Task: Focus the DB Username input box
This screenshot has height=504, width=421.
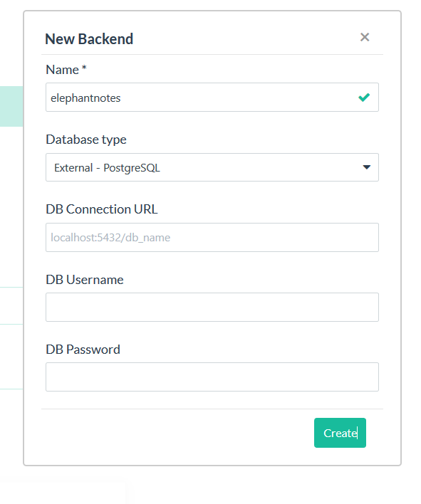Action: pos(212,307)
